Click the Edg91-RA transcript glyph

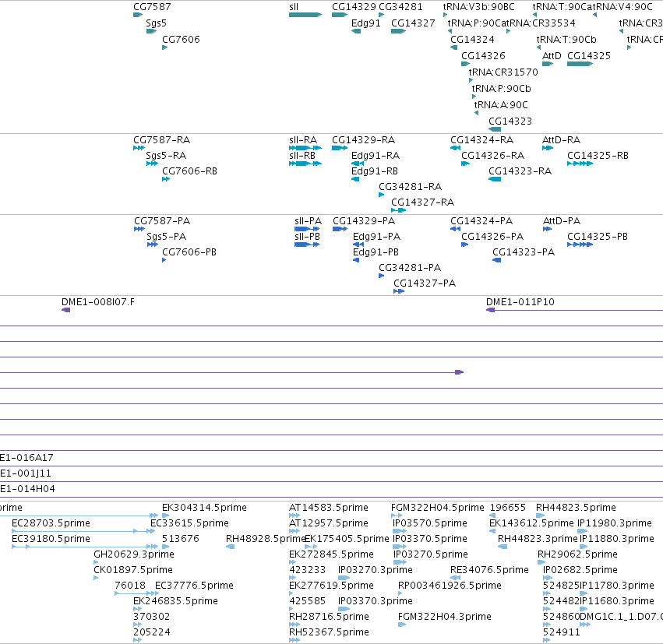(358, 164)
